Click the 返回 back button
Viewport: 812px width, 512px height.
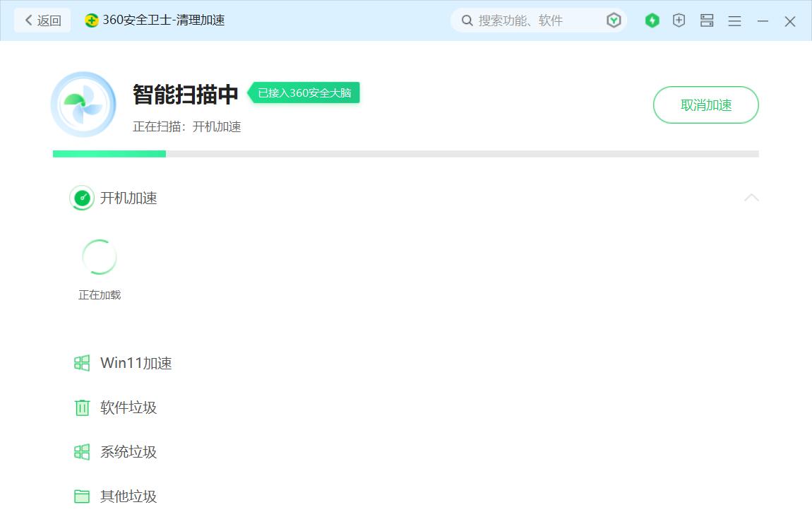point(42,20)
